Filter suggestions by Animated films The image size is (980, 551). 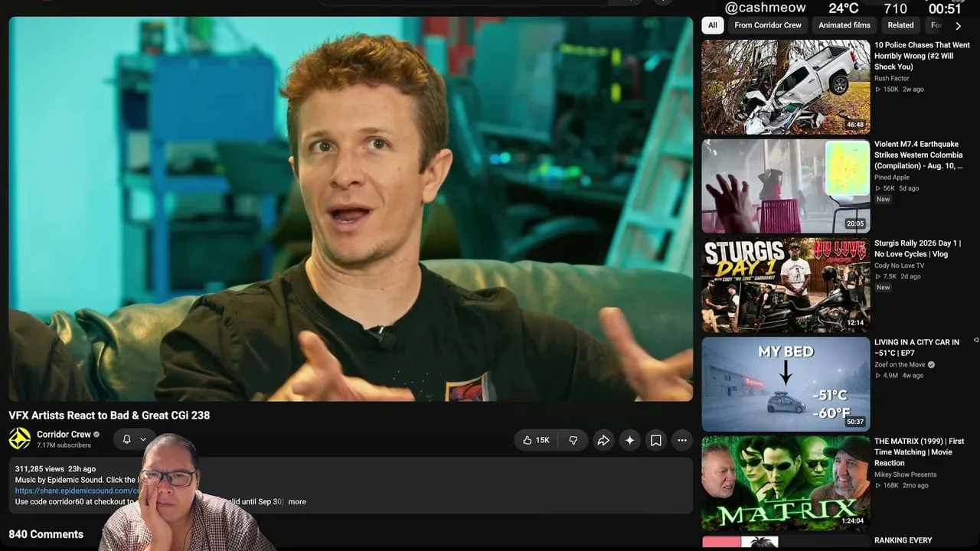[x=844, y=25]
